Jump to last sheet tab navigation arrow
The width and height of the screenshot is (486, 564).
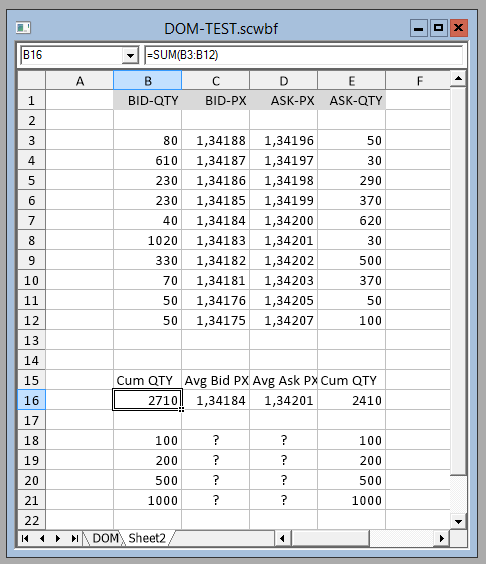pyautogui.click(x=74, y=538)
